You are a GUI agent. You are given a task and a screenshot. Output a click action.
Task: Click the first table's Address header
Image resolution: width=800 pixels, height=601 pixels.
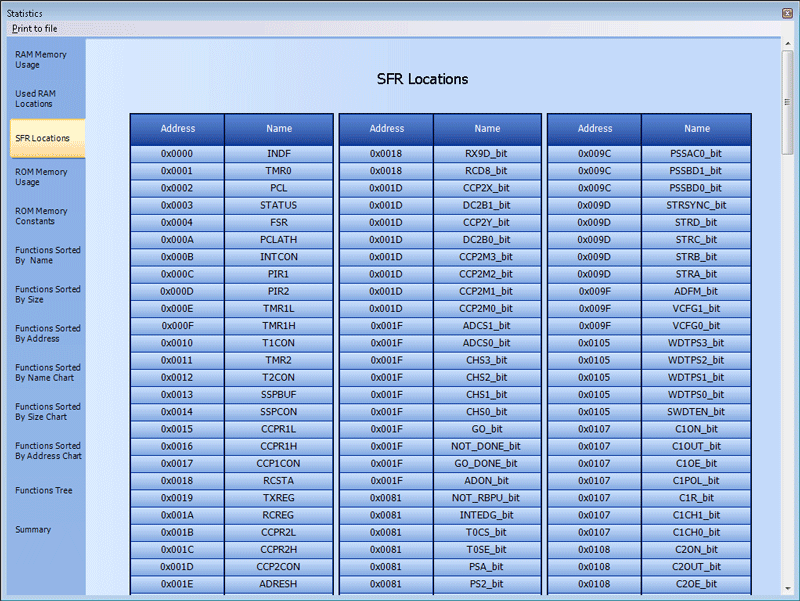178,129
